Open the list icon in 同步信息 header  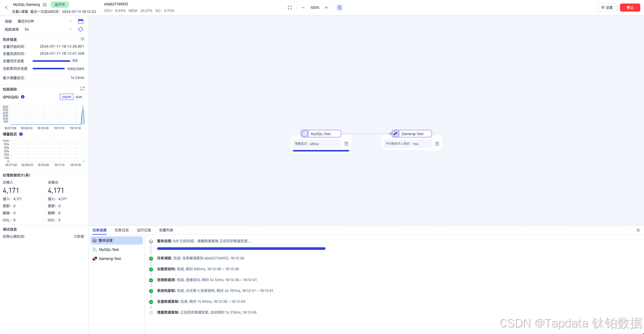click(x=83, y=39)
